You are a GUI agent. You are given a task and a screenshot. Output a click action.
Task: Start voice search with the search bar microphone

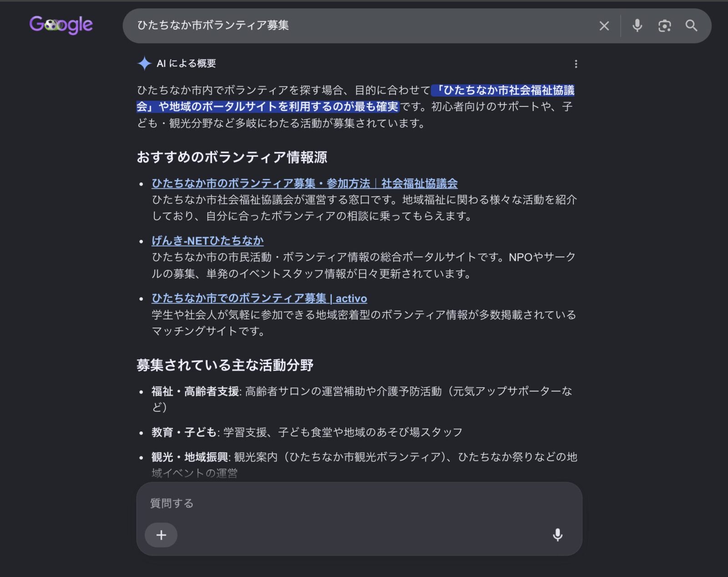pyautogui.click(x=637, y=25)
